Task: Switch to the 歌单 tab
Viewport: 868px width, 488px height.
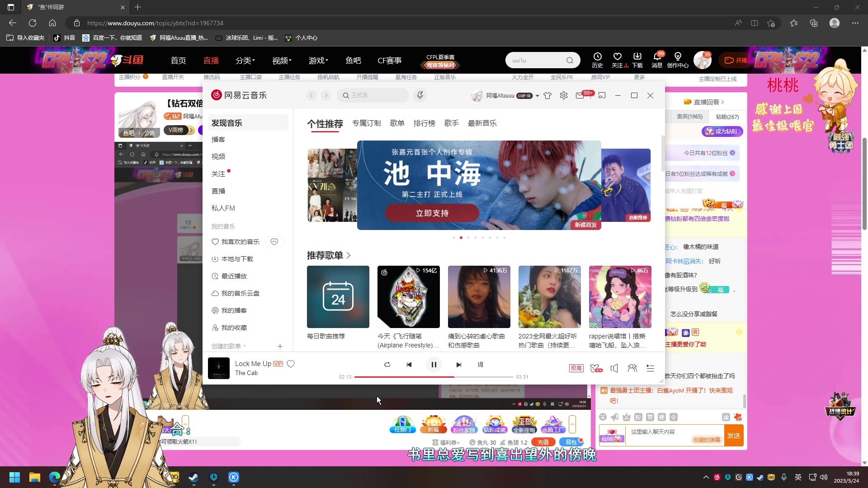Action: point(397,123)
